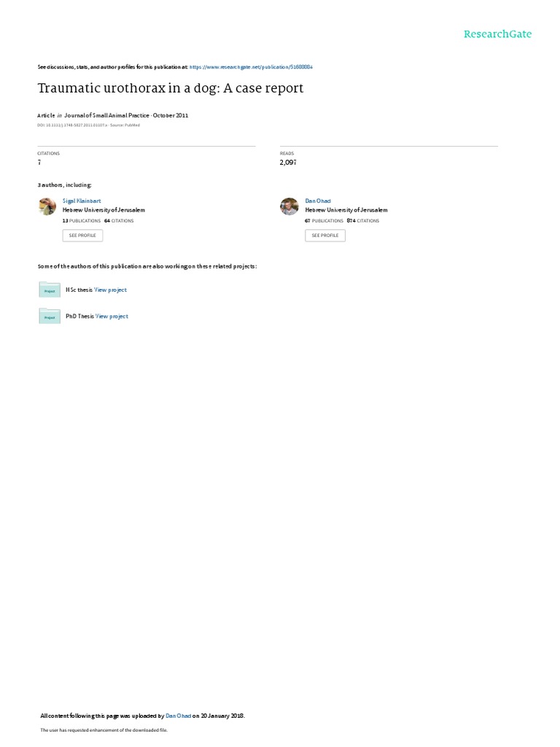Screen dimensions: 560x747
Task: Open the researchgate.net publication URL
Action: pos(251,67)
